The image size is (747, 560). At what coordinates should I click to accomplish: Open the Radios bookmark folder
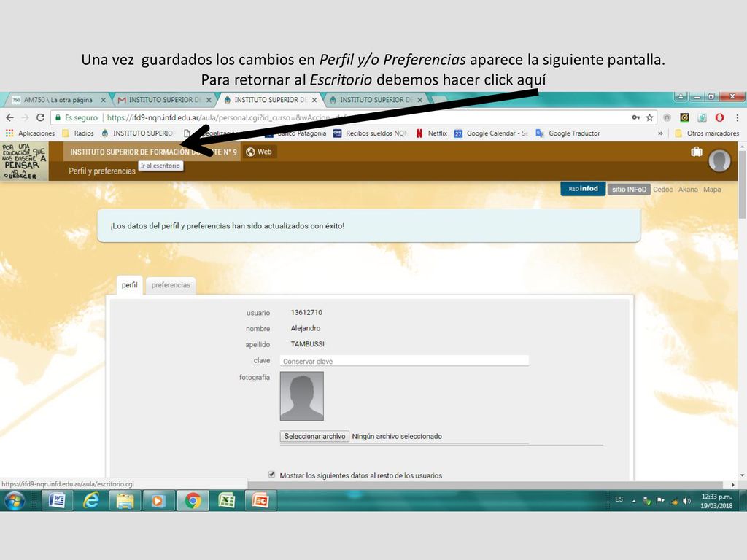tap(77, 133)
